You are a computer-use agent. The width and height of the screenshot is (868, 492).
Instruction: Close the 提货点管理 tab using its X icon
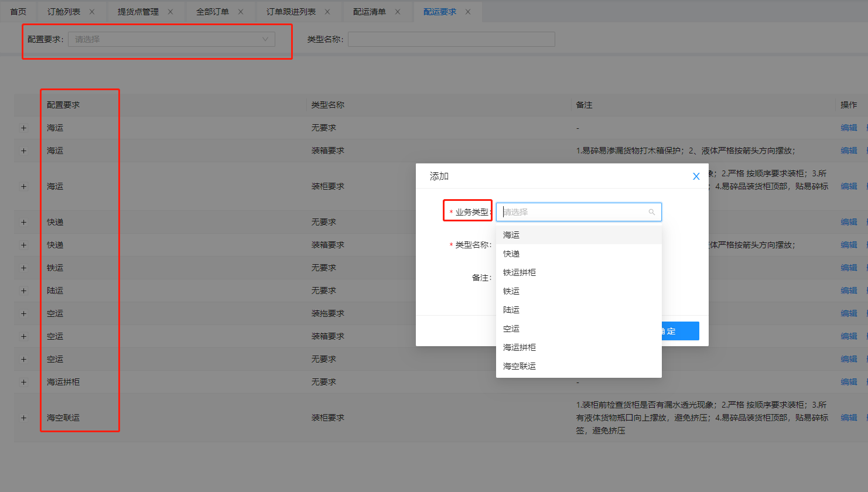click(x=170, y=12)
